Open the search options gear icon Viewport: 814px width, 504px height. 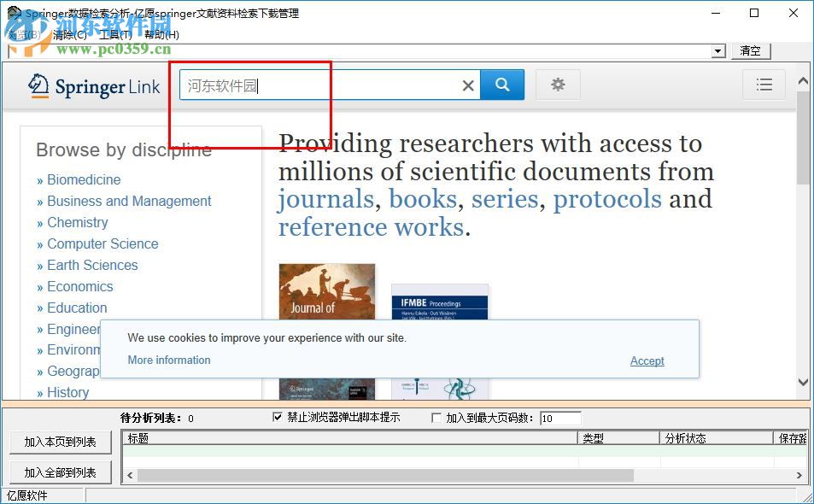tap(558, 84)
